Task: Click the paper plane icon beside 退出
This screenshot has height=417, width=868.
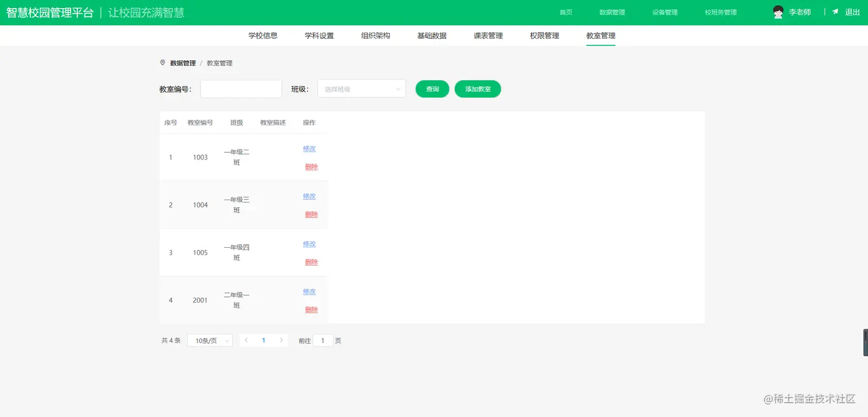Action: [836, 11]
